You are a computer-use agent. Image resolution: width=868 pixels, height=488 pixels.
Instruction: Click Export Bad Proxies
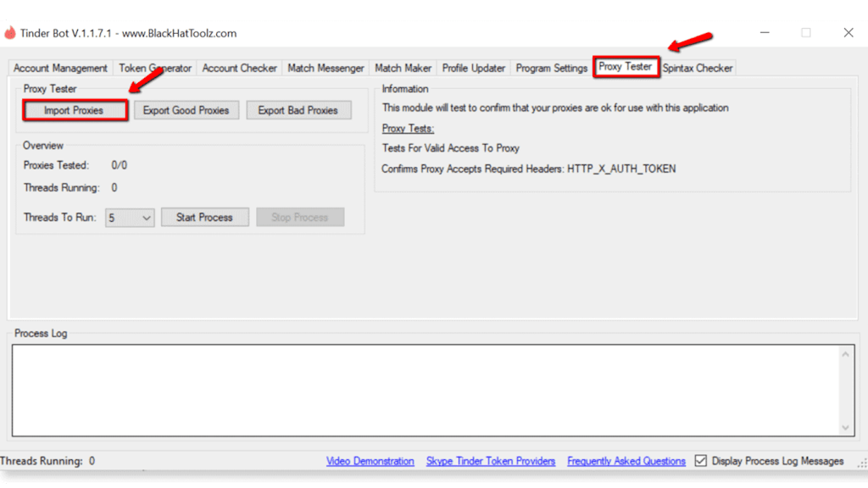click(x=298, y=110)
